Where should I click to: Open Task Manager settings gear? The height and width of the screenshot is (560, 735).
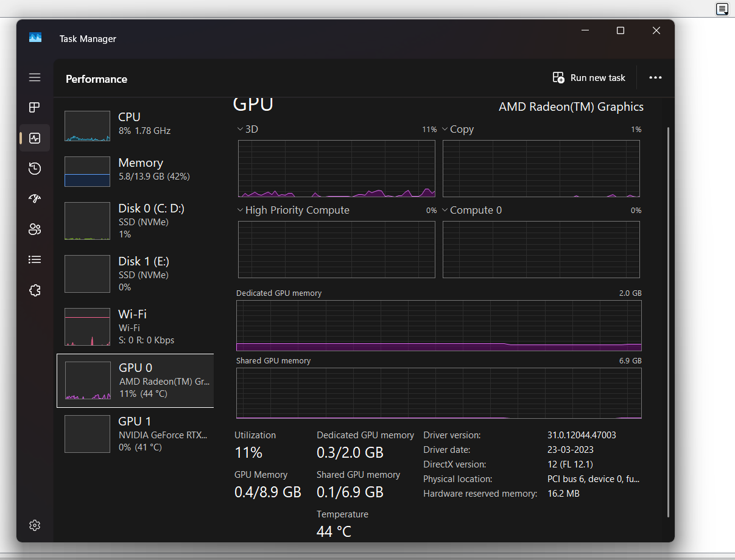tap(35, 525)
